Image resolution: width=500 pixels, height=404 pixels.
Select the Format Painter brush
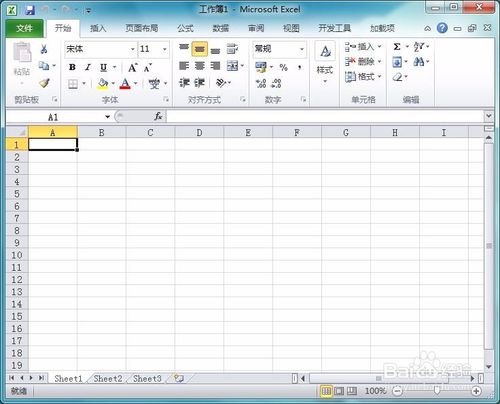coord(44,83)
